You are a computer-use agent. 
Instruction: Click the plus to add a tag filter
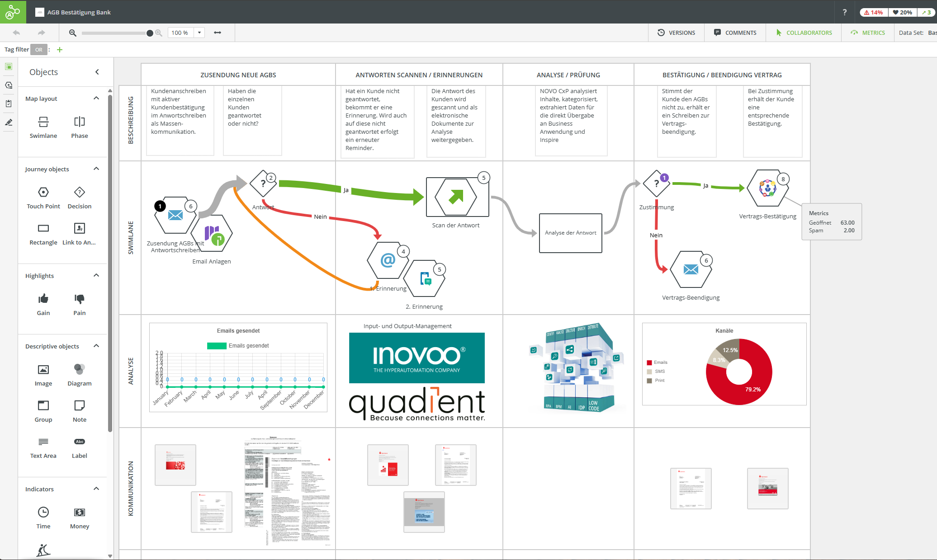(x=59, y=50)
